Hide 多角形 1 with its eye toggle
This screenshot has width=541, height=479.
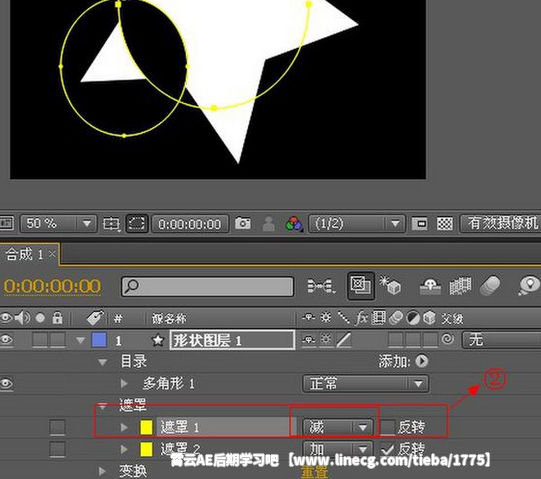click(7, 384)
